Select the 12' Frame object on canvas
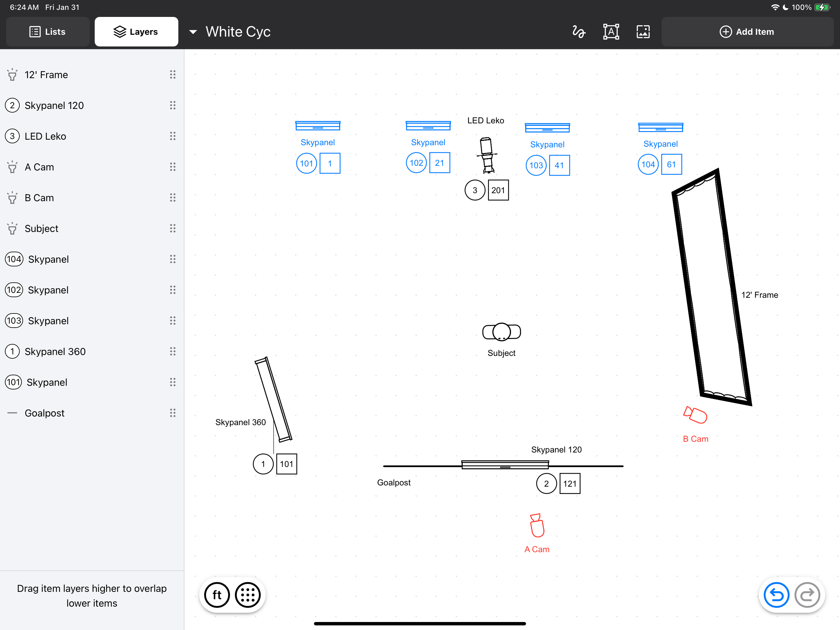The image size is (840, 630). pyautogui.click(x=712, y=287)
